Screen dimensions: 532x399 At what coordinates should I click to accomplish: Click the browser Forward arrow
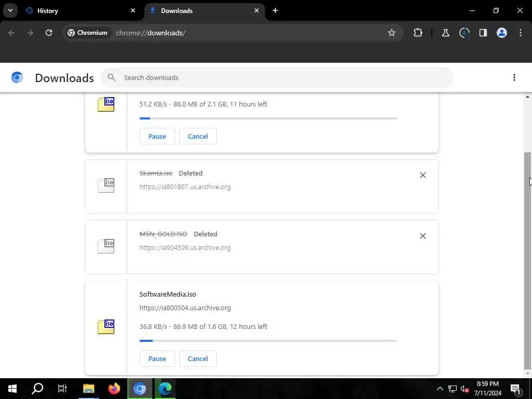point(30,33)
